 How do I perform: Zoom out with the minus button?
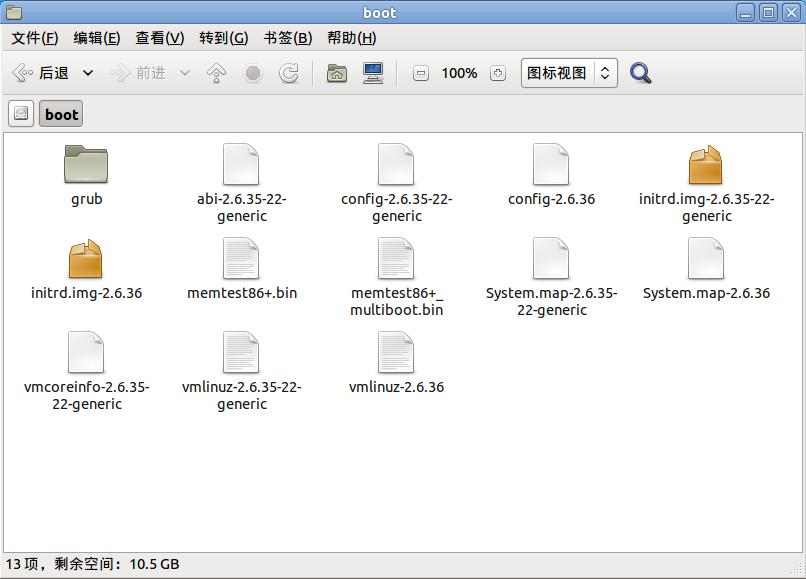(420, 73)
